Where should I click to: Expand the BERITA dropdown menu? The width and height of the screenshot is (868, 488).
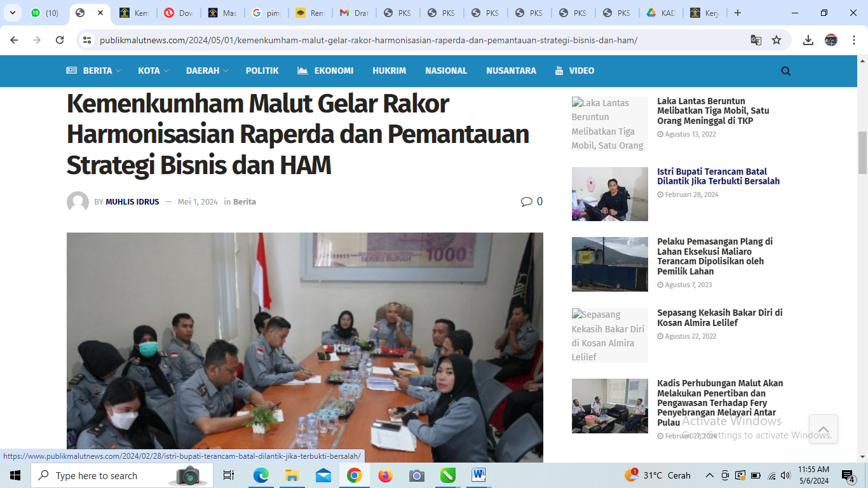click(93, 71)
